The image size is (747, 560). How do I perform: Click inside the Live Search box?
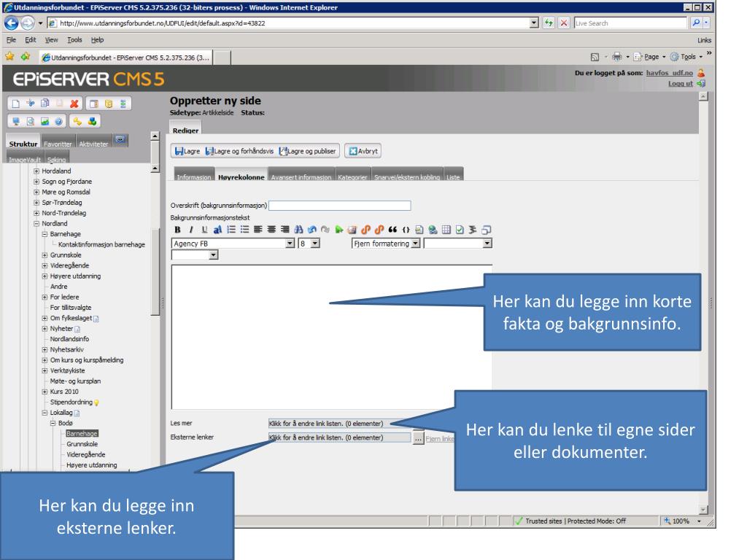point(630,23)
